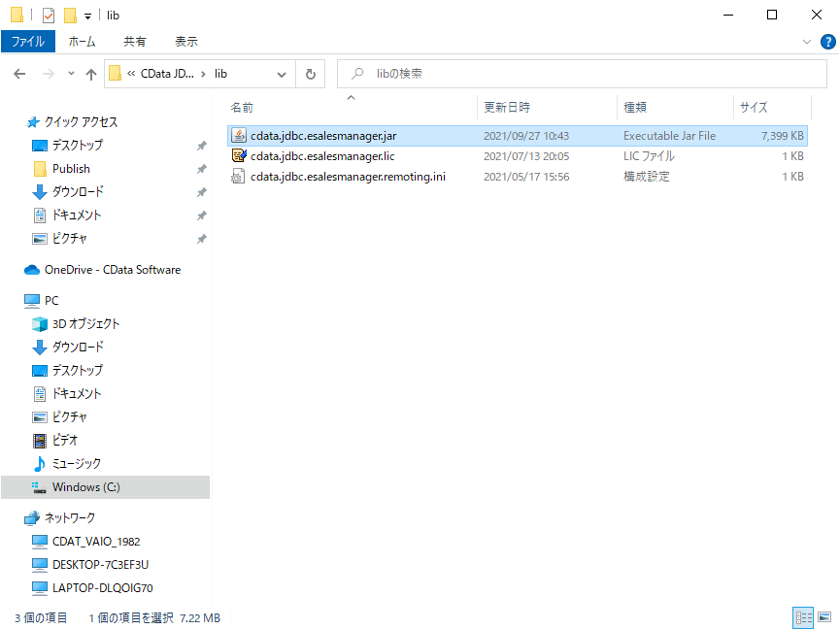Click the lic file's license icon
Image resolution: width=840 pixels, height=630 pixels.
[x=238, y=156]
